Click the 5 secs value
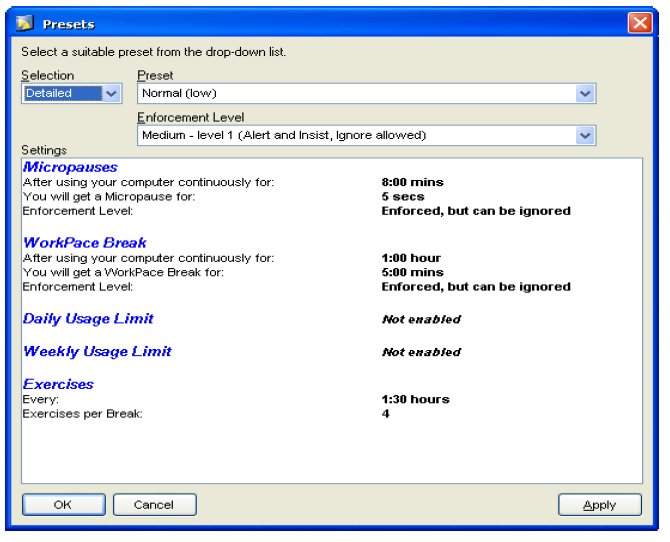Image resolution: width=670 pixels, height=542 pixels. pyautogui.click(x=403, y=197)
